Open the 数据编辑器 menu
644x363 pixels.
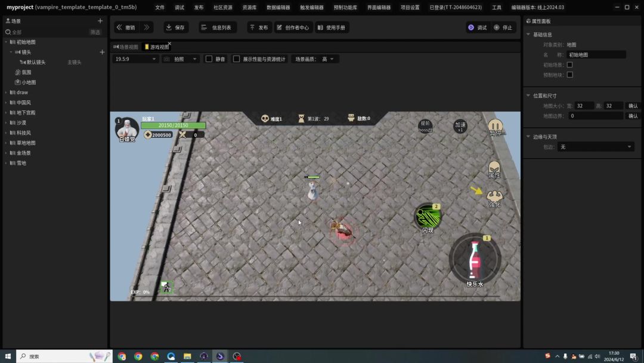tap(278, 8)
